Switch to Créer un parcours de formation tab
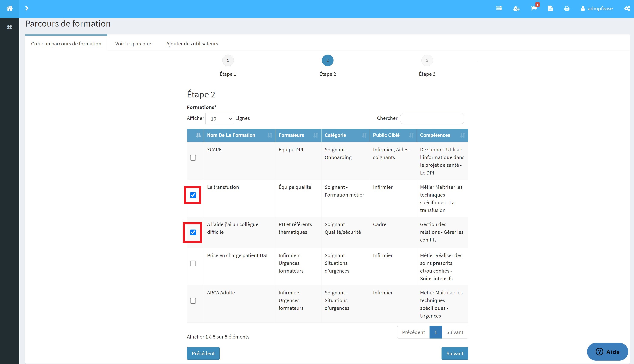Image resolution: width=634 pixels, height=364 pixels. (66, 43)
